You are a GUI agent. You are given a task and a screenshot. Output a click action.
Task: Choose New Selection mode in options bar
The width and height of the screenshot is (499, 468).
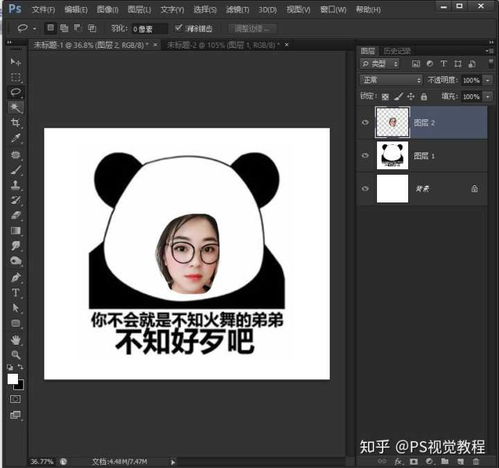50,28
